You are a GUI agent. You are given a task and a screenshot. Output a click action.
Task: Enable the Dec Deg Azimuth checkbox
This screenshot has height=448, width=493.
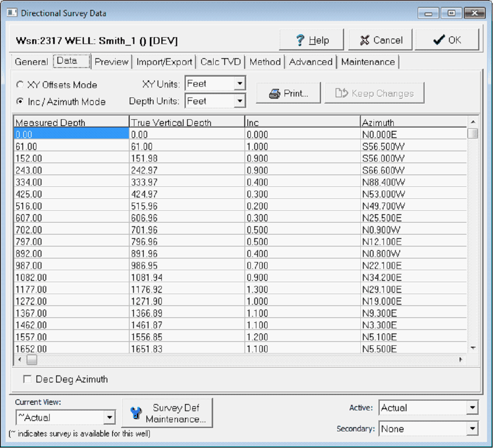click(27, 379)
